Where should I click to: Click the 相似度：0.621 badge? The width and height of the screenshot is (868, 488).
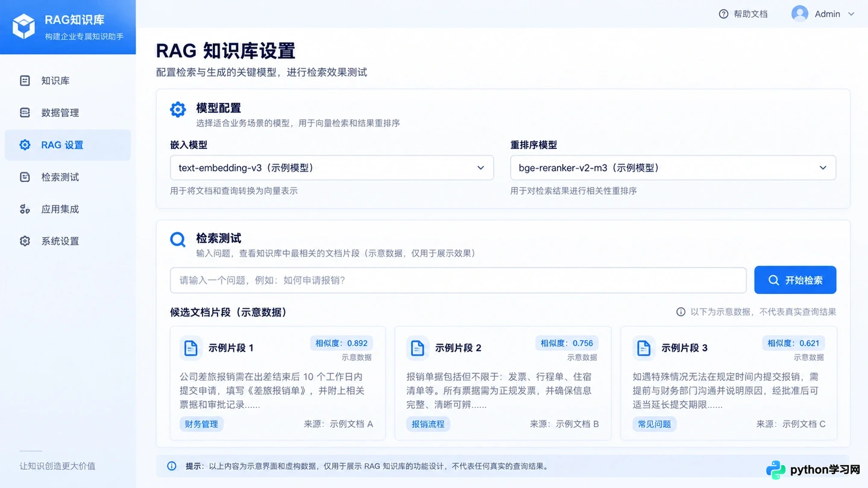tap(793, 343)
